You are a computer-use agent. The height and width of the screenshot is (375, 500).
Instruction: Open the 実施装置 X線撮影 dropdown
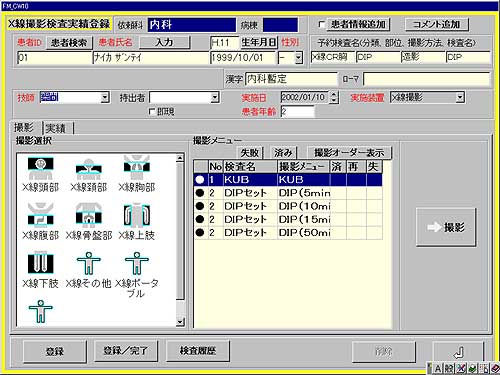[x=460, y=97]
